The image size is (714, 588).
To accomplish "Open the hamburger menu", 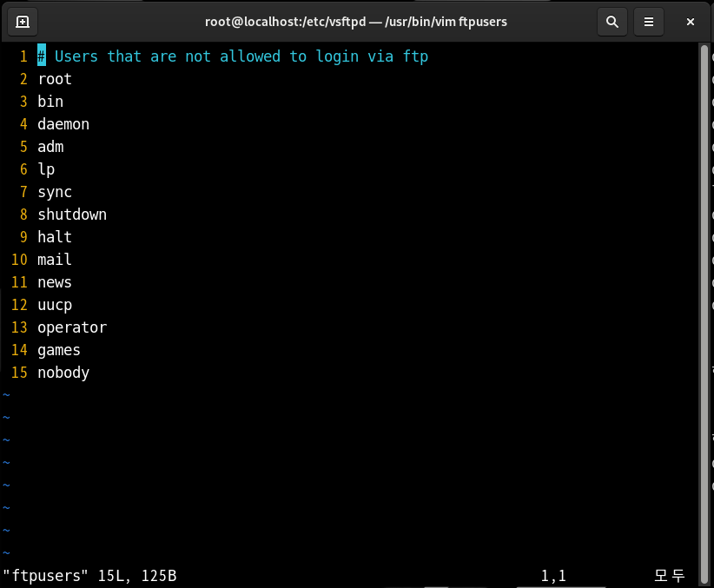I will click(x=649, y=22).
